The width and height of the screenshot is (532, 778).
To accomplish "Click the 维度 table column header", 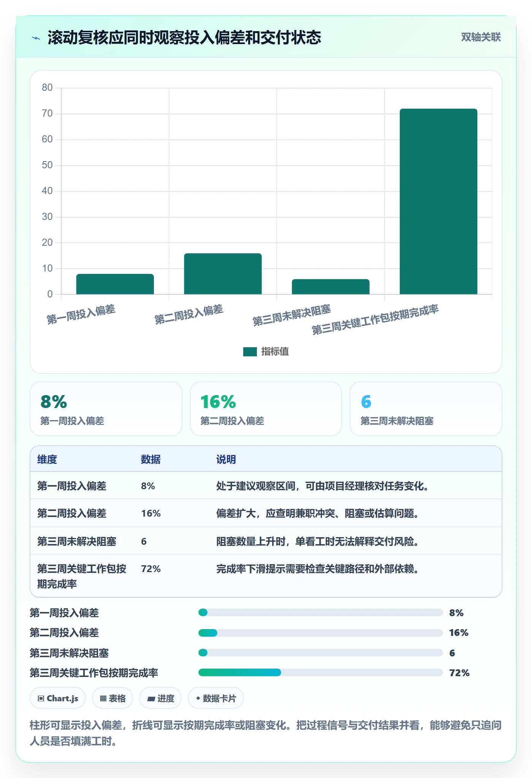I will click(x=47, y=459).
